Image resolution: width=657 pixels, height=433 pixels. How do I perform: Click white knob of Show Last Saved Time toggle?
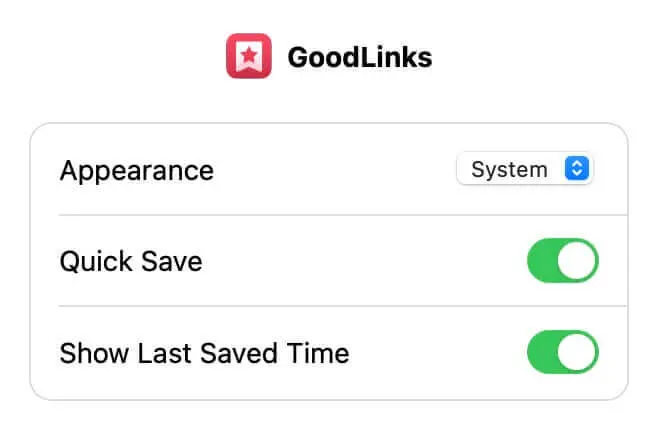pos(577,352)
